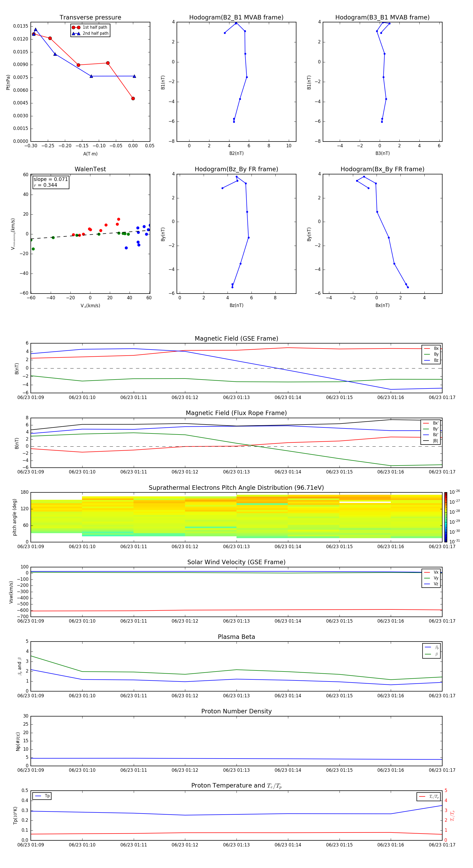Click the "Pt(nPa)" y-axis label
Screen dimensions: 473x868
(x=8, y=82)
